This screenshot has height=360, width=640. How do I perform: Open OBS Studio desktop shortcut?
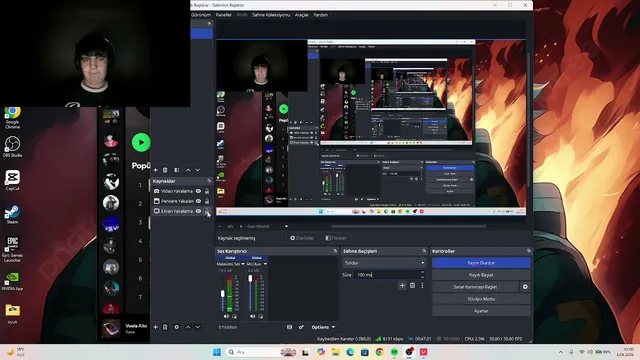[x=12, y=147]
